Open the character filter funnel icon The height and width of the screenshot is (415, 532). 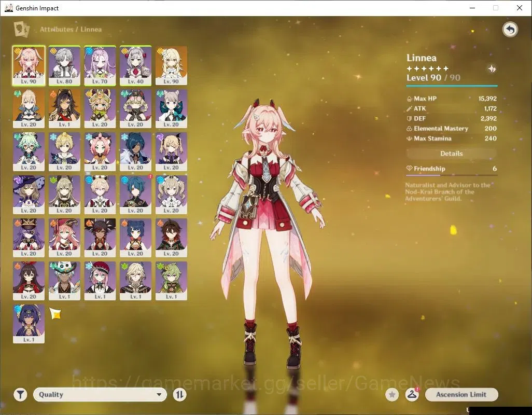20,394
